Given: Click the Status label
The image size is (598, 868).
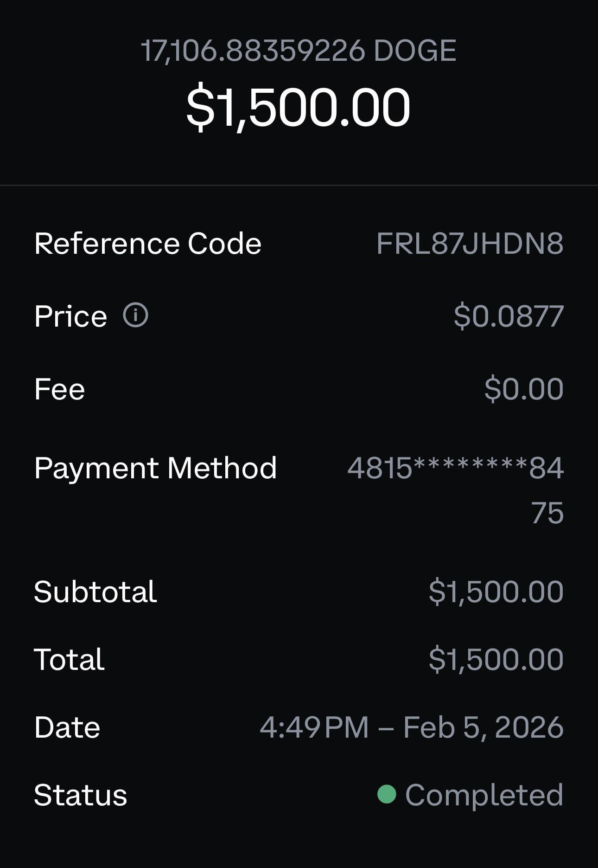Looking at the screenshot, I should click(x=81, y=795).
